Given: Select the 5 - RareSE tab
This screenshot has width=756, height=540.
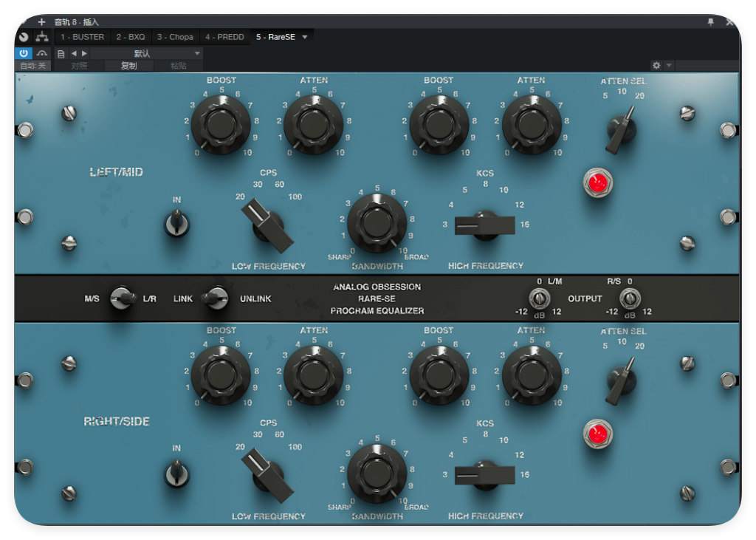Looking at the screenshot, I should (x=276, y=37).
